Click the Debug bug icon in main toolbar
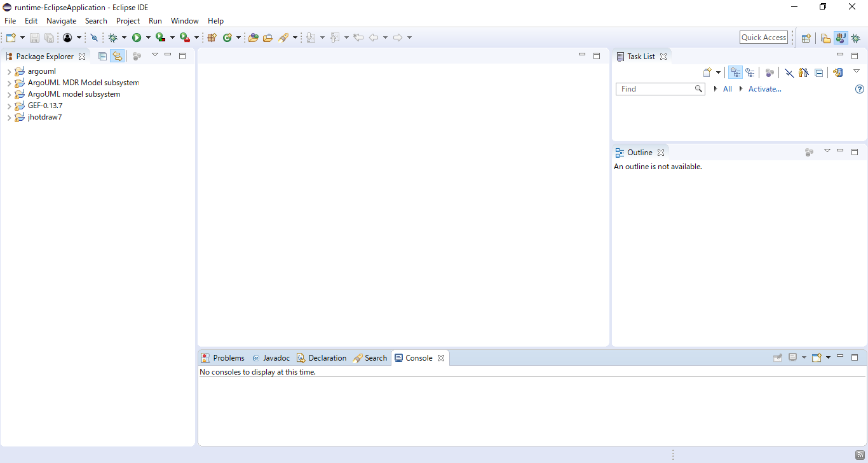The image size is (868, 463). (x=113, y=38)
